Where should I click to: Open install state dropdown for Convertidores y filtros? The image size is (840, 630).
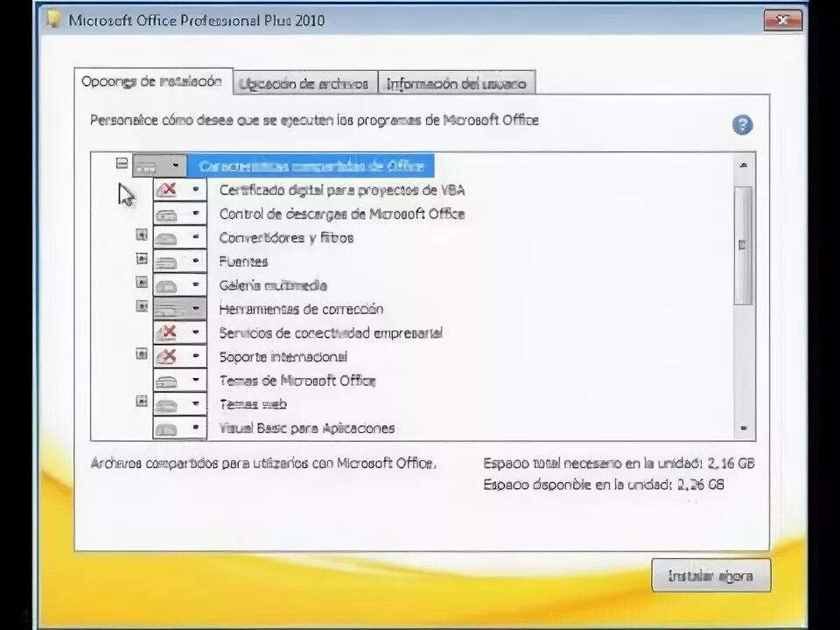tap(180, 237)
